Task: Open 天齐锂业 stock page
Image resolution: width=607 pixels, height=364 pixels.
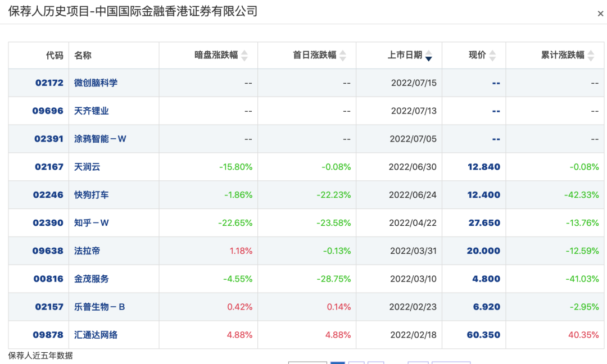Action: 92,111
